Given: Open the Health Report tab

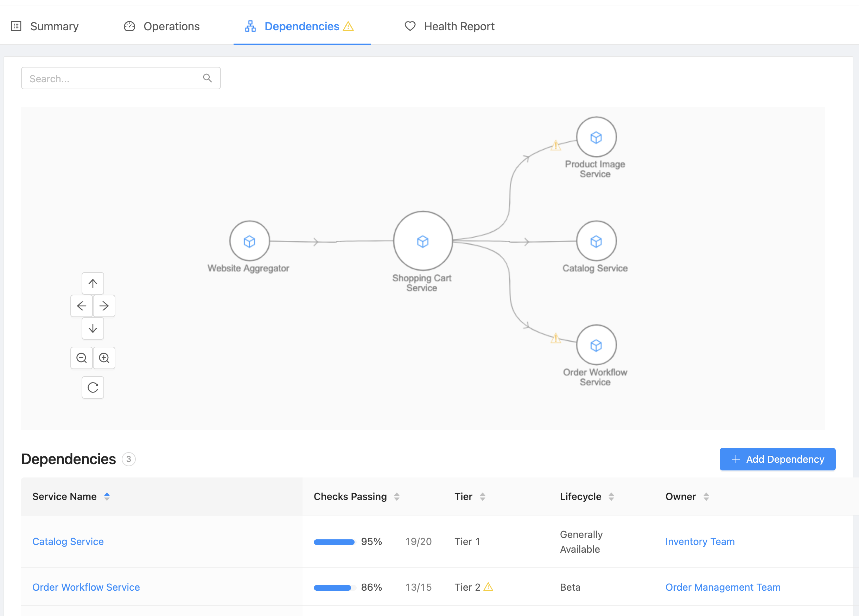Looking at the screenshot, I should tap(449, 26).
